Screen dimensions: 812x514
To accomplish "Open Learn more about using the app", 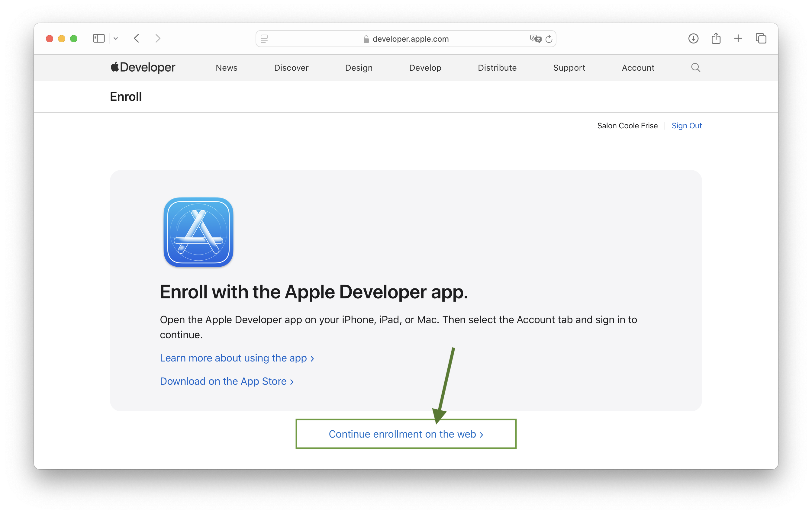I will (237, 358).
